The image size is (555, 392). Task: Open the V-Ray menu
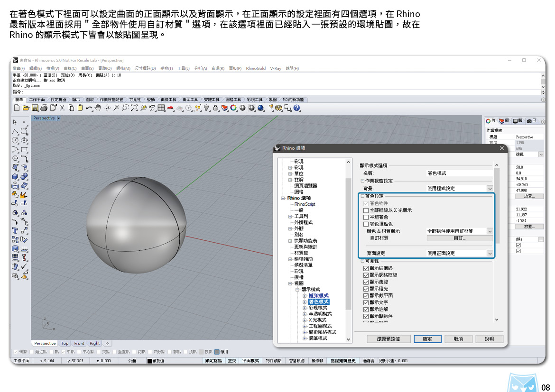[276, 68]
